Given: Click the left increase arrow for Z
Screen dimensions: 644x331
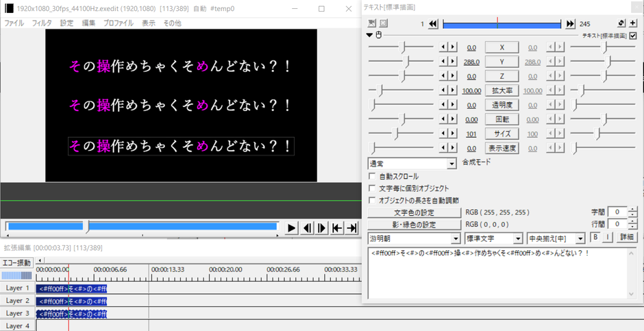Looking at the screenshot, I should [452, 76].
